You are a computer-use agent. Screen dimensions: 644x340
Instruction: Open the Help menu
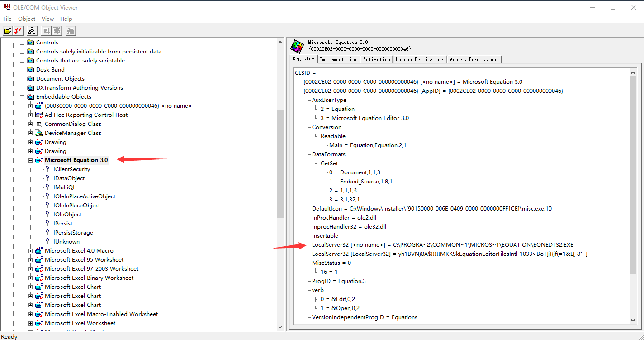pos(66,19)
